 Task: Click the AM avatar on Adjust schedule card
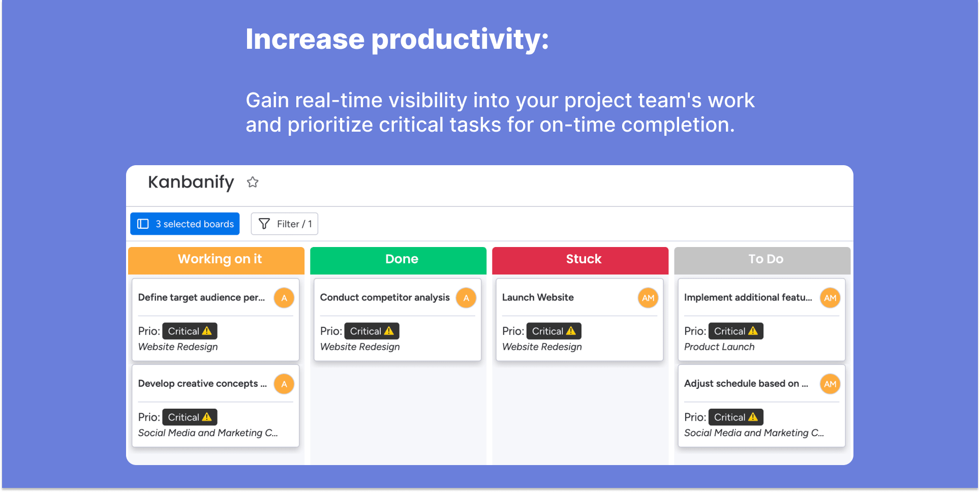point(830,384)
